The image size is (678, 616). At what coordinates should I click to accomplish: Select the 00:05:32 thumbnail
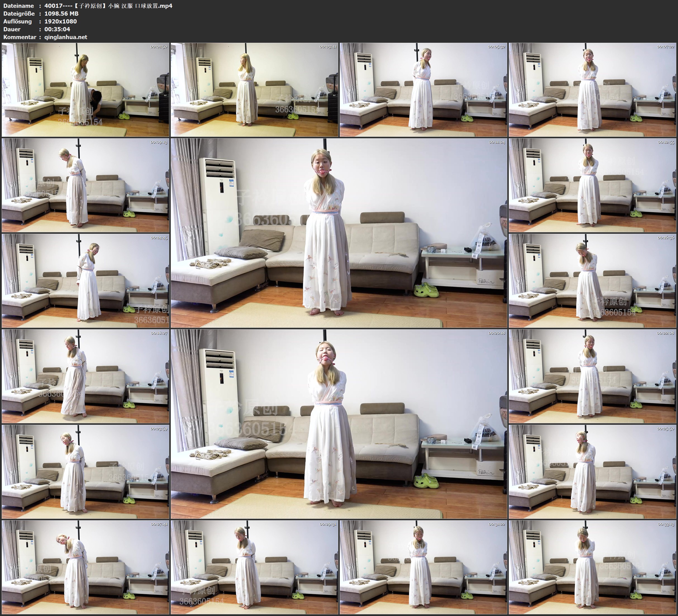pyautogui.click(x=423, y=89)
